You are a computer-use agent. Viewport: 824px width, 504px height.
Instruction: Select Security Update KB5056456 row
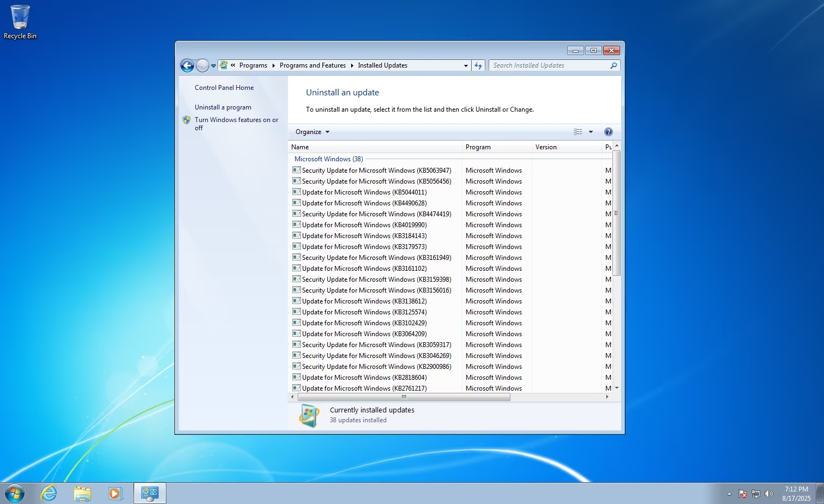click(x=450, y=181)
